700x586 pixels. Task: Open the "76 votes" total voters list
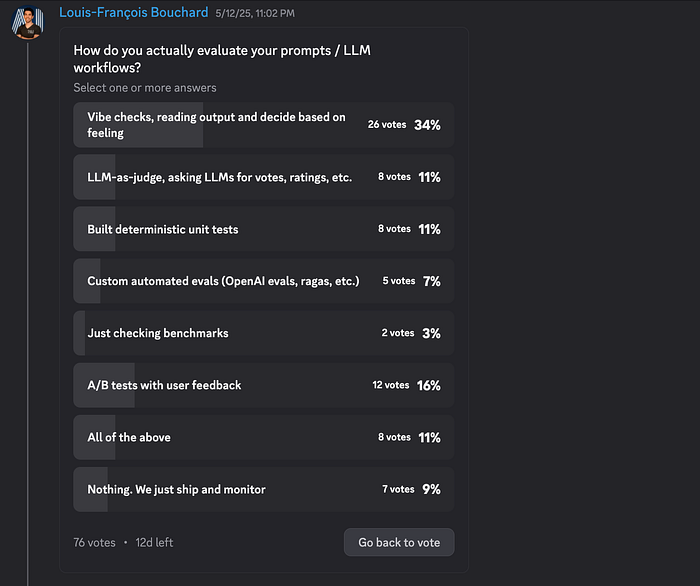tap(94, 543)
